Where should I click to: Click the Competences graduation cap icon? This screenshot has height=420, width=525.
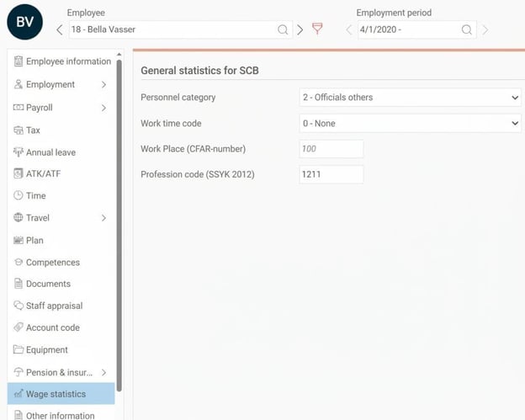coord(19,263)
